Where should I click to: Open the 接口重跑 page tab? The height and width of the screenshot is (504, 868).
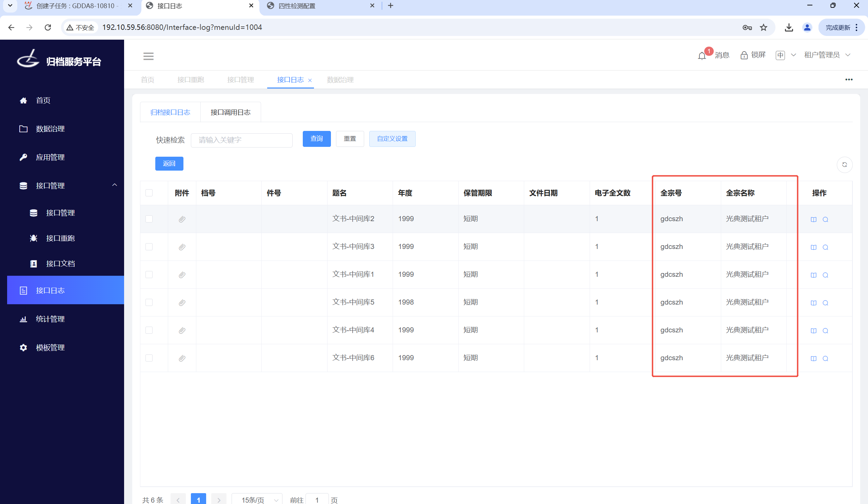click(x=191, y=80)
